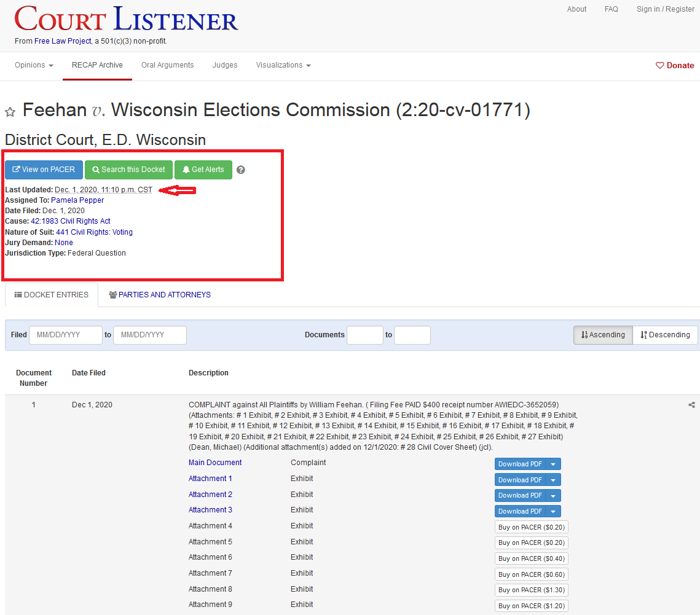Click the Document Number column header

coord(33,378)
